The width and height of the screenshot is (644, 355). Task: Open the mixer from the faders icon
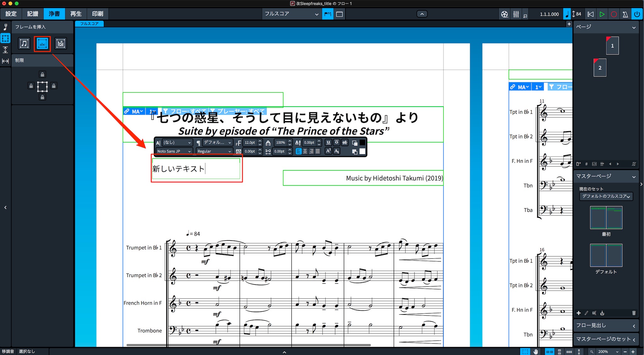[516, 14]
